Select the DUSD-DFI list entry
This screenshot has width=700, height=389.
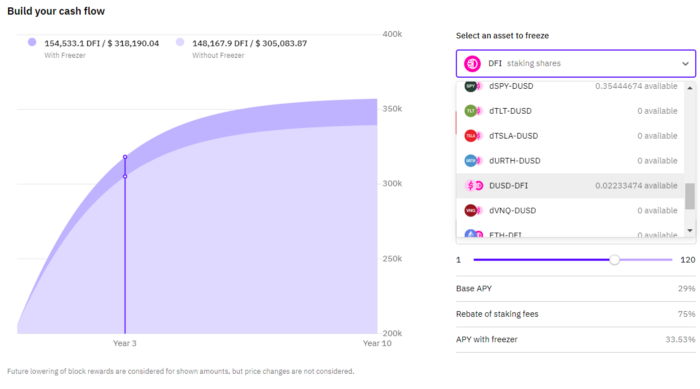pyautogui.click(x=571, y=186)
